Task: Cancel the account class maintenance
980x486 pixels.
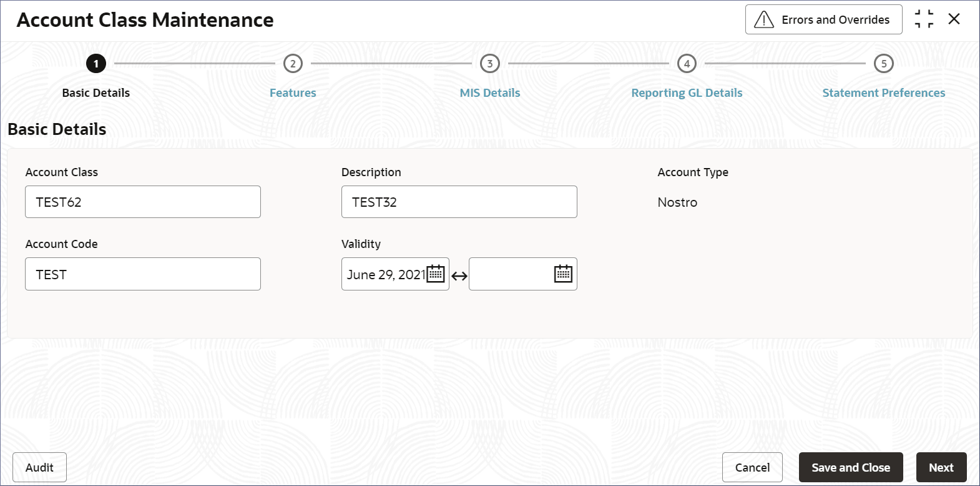Action: (752, 467)
